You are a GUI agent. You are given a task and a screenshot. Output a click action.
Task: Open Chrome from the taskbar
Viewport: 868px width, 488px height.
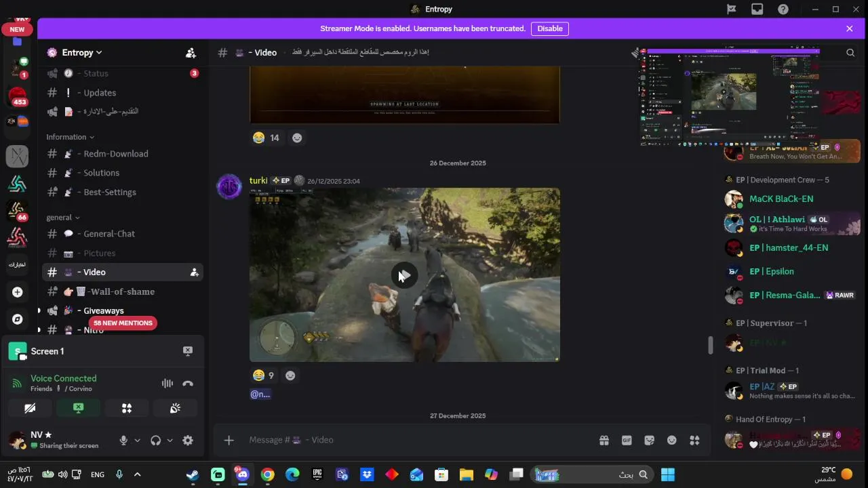coord(267,474)
